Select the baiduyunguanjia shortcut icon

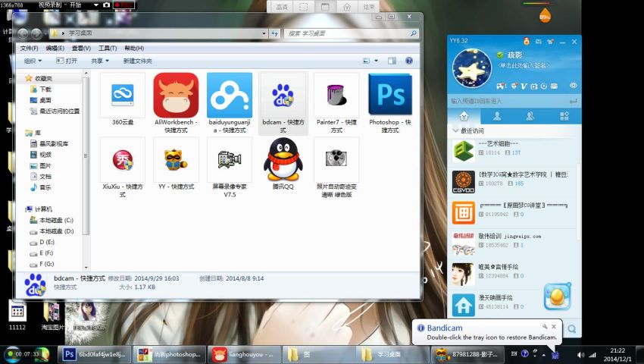click(229, 96)
